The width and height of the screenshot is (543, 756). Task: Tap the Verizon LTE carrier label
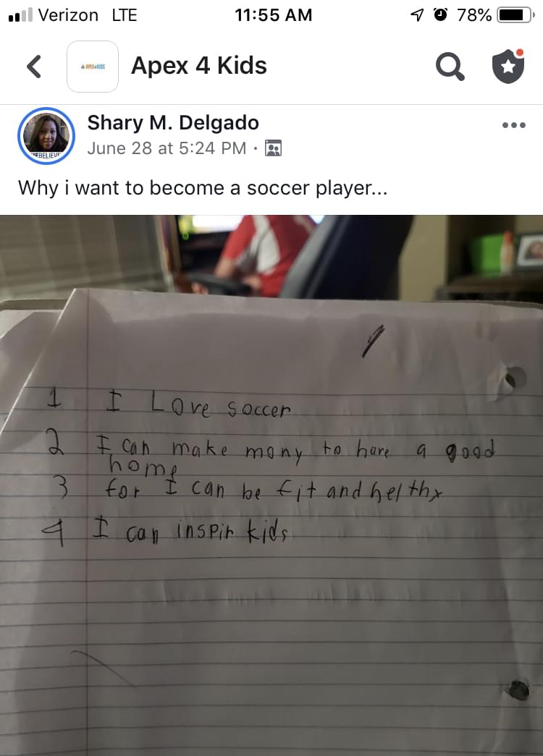point(88,15)
